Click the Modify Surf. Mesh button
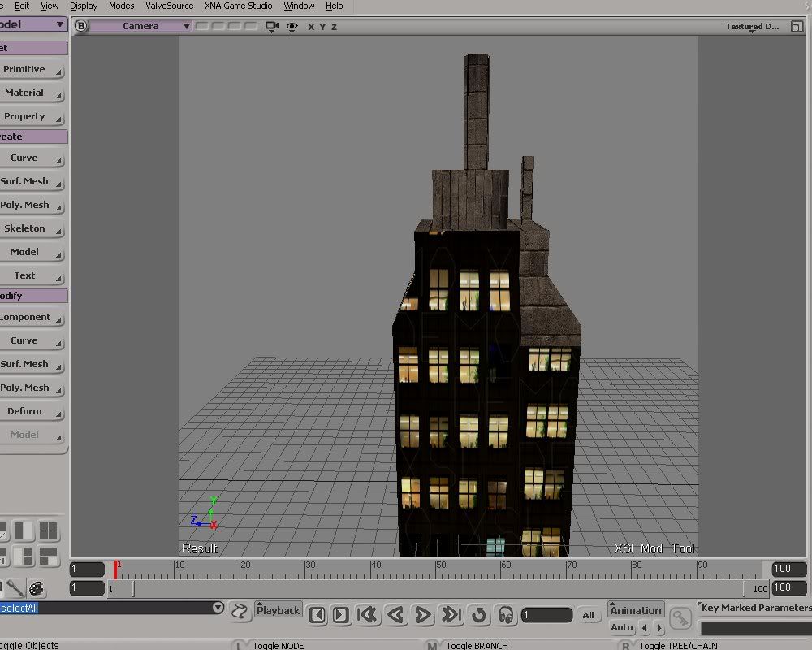 [31, 364]
